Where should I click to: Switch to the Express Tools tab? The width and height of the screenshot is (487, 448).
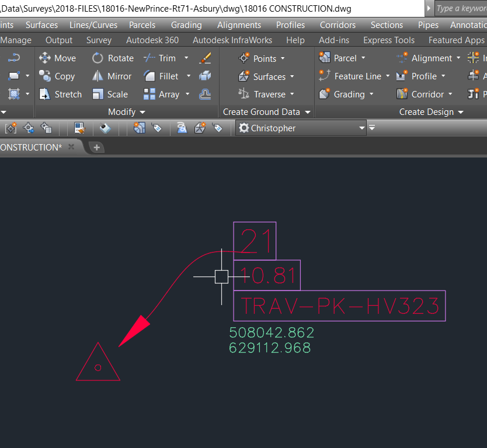[x=389, y=40]
